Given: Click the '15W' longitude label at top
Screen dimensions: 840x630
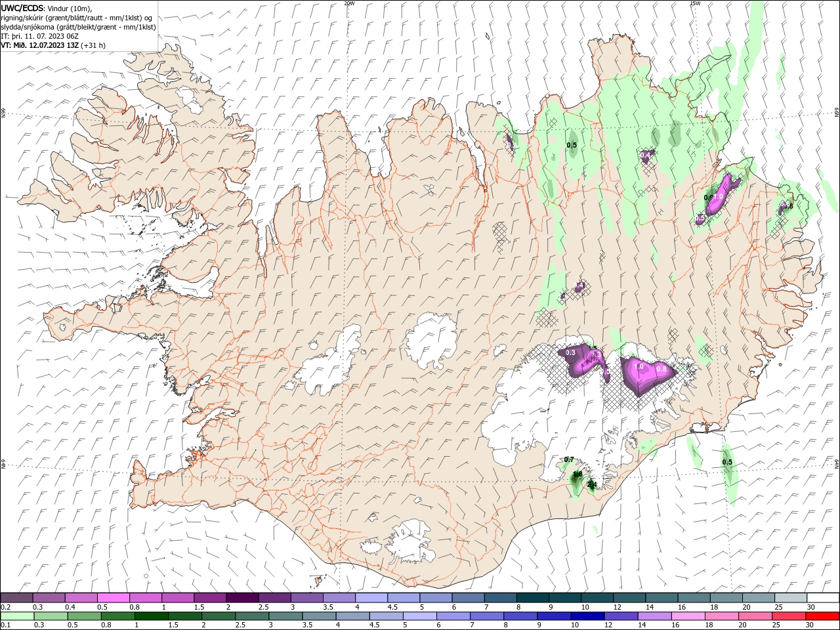Looking at the screenshot, I should (695, 3).
